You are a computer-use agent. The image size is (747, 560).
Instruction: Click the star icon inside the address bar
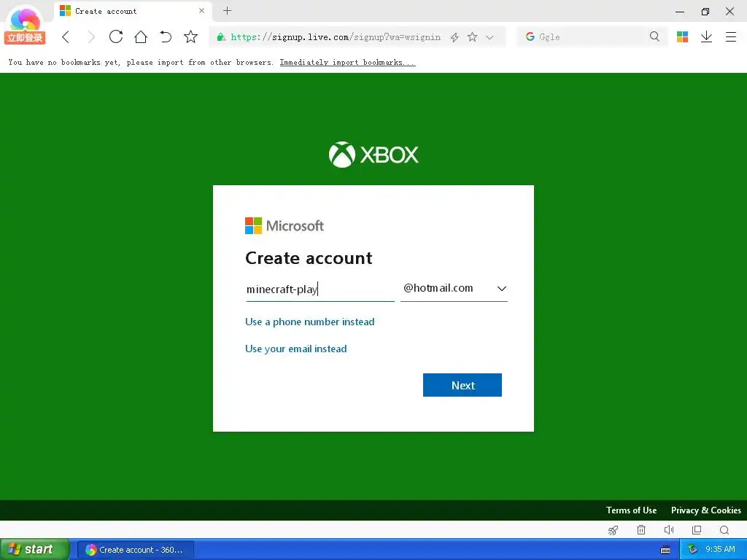click(472, 36)
